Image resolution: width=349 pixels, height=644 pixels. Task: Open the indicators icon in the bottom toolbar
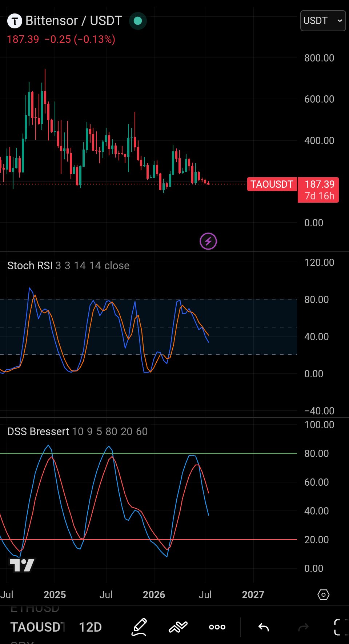click(x=178, y=627)
